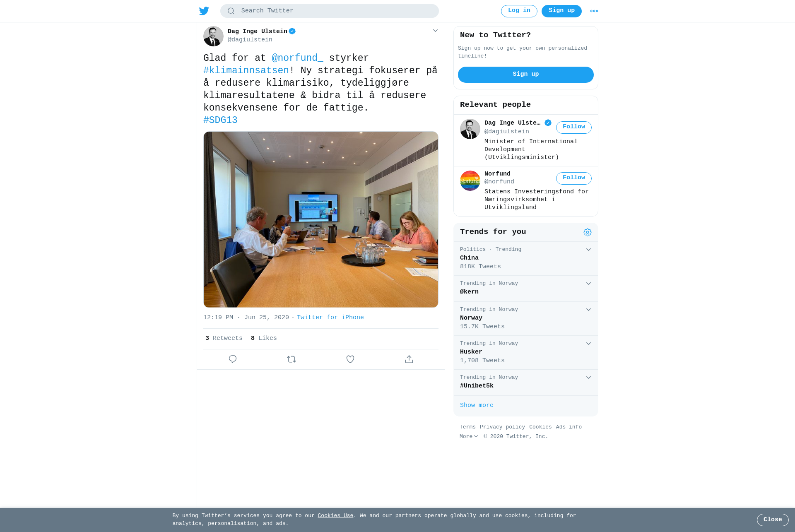Open the Trends settings gear

pos(588,232)
